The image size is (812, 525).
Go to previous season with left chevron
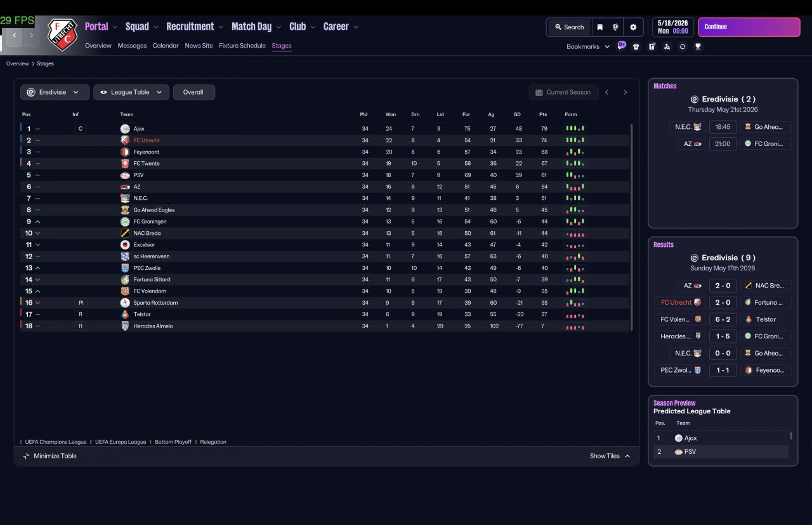point(606,92)
